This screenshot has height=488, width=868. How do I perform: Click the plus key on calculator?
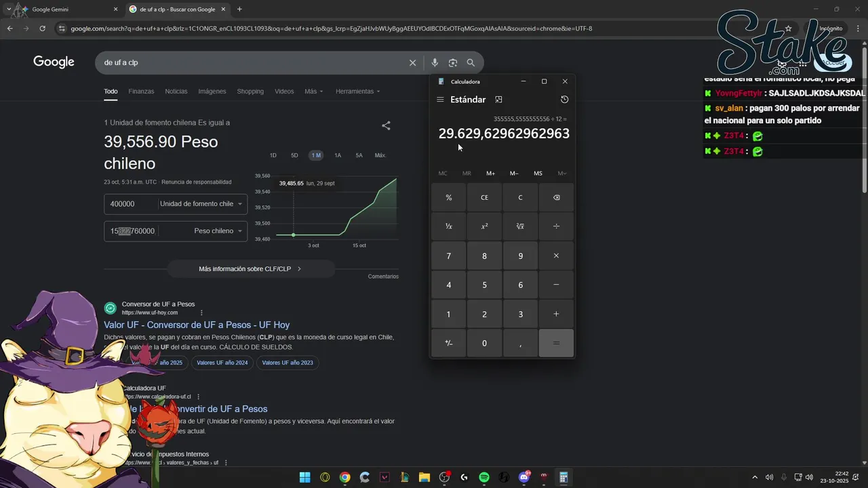click(x=556, y=314)
